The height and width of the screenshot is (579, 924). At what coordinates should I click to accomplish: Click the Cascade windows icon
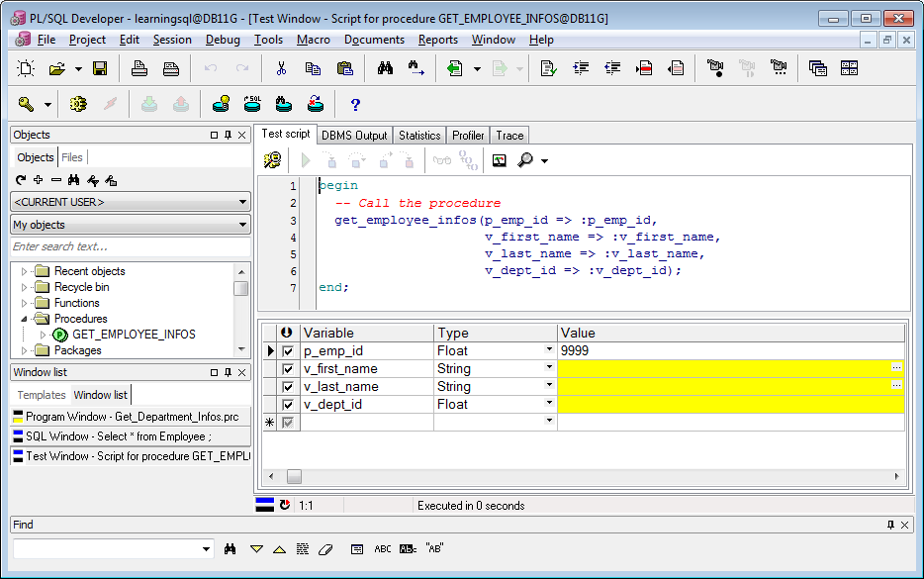point(818,68)
